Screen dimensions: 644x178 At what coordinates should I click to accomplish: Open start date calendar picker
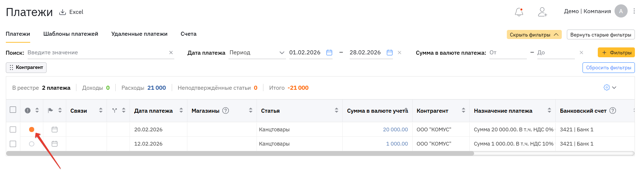(x=329, y=53)
